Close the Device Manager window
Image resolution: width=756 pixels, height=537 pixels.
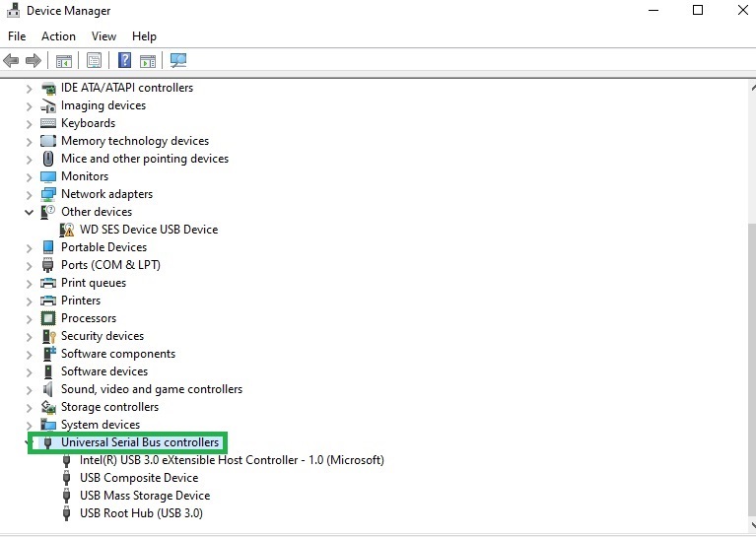[743, 10]
